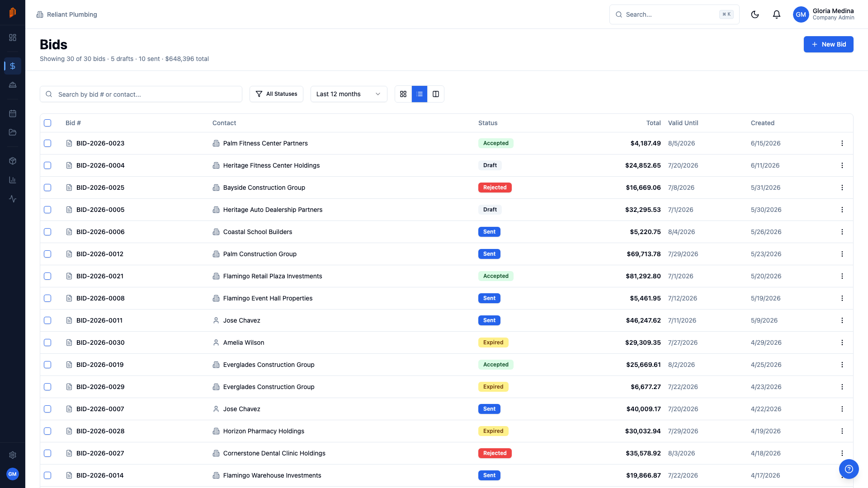Open the hard hat jobs icon in sidebar

13,85
